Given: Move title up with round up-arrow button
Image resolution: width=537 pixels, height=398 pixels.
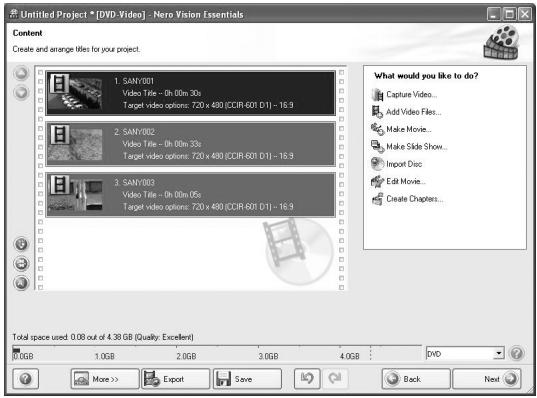Looking at the screenshot, I should 21,73.
